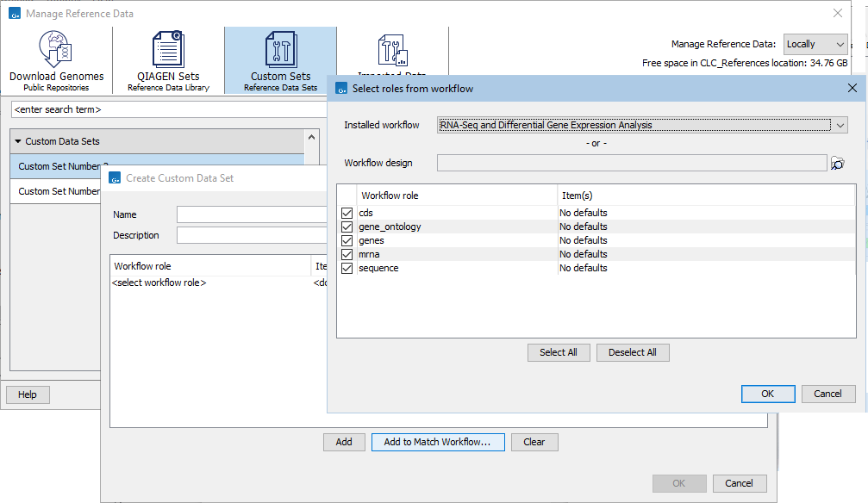This screenshot has height=503, width=868.
Task: Click the scrollbar up arrow beside Custom Data Sets
Action: click(311, 137)
